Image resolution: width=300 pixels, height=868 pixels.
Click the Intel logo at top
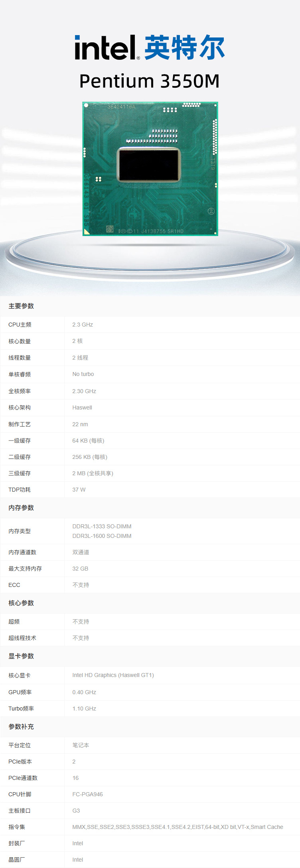[x=107, y=47]
